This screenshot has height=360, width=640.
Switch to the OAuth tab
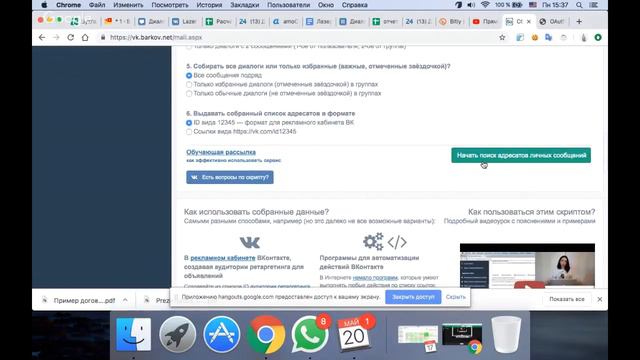(552, 21)
